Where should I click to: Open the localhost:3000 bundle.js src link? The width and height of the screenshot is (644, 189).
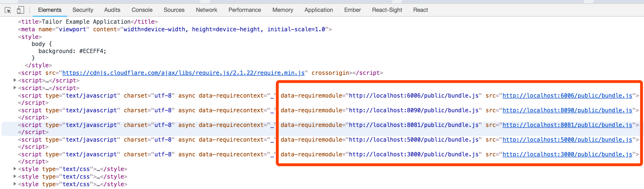567,154
